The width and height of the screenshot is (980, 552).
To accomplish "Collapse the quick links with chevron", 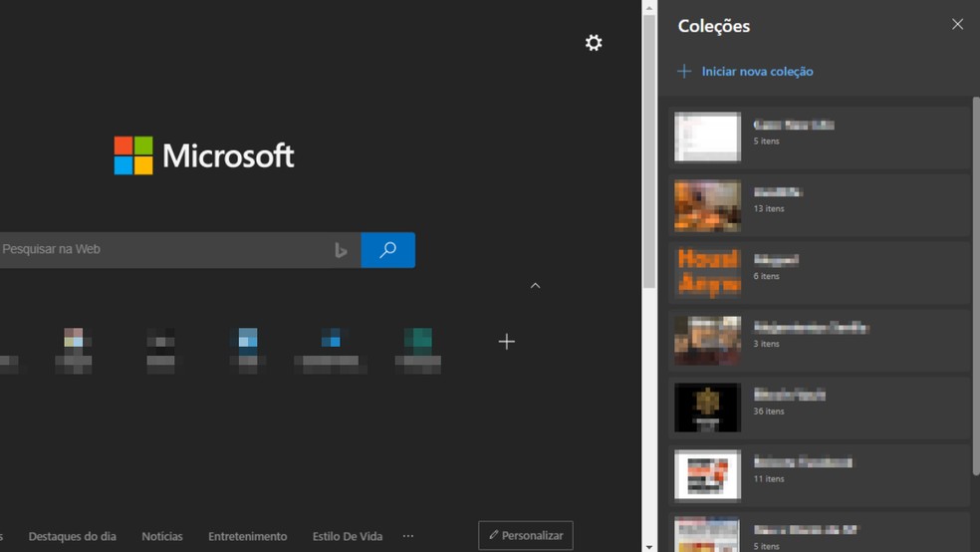I will coord(535,286).
